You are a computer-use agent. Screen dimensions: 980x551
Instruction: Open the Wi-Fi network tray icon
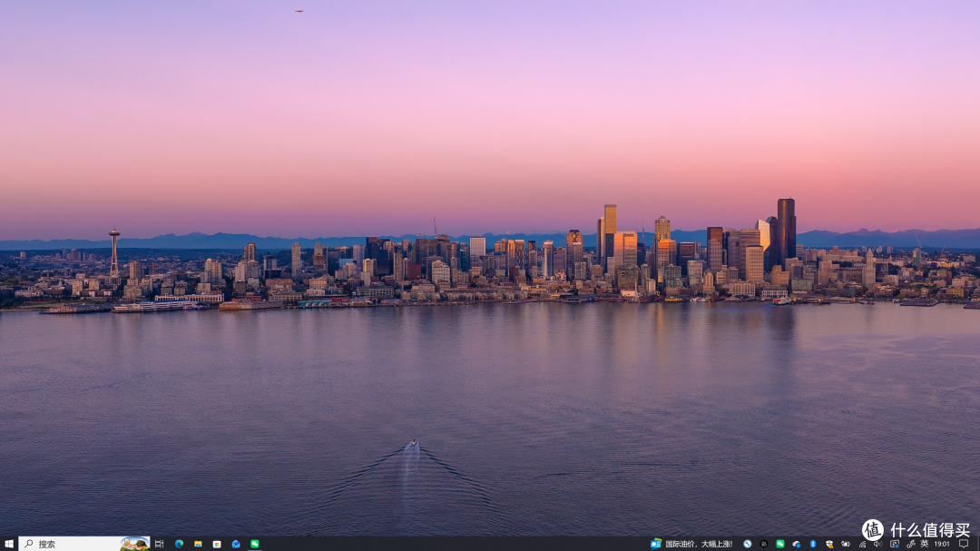(863, 544)
